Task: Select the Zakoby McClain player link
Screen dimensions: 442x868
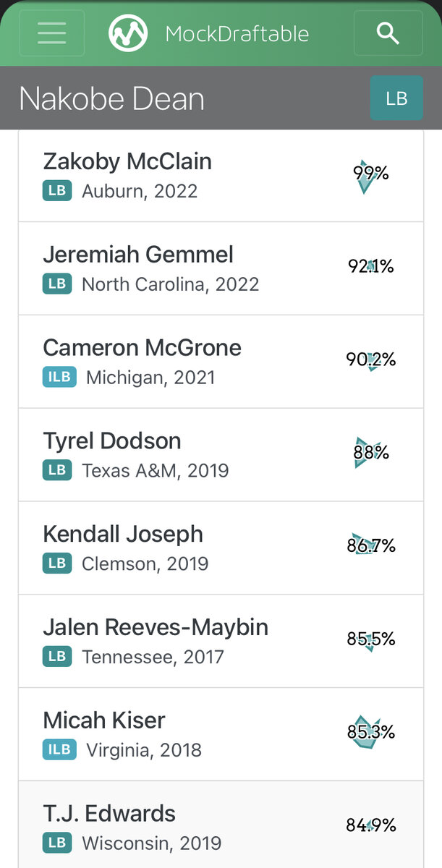Action: click(x=127, y=161)
